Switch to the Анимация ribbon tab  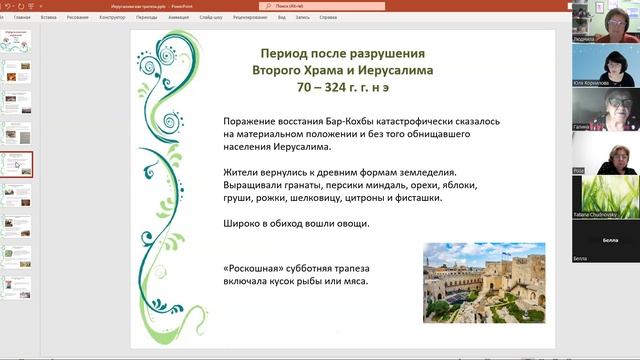178,18
